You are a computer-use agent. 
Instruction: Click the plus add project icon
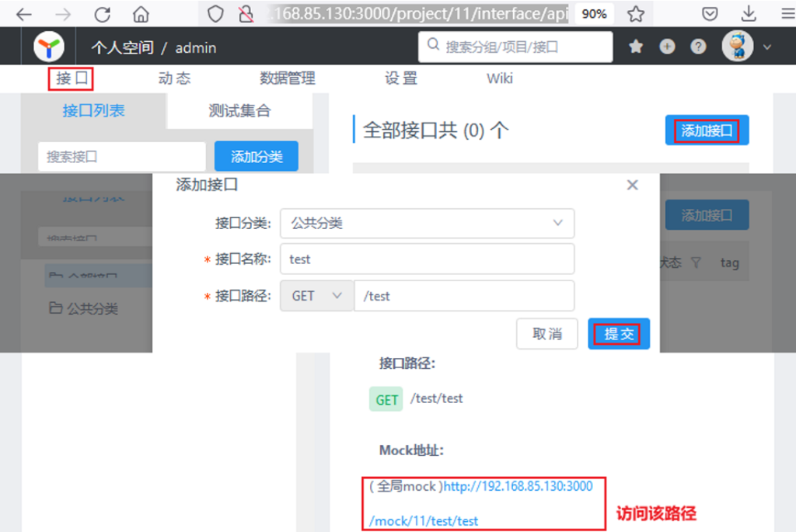point(667,47)
